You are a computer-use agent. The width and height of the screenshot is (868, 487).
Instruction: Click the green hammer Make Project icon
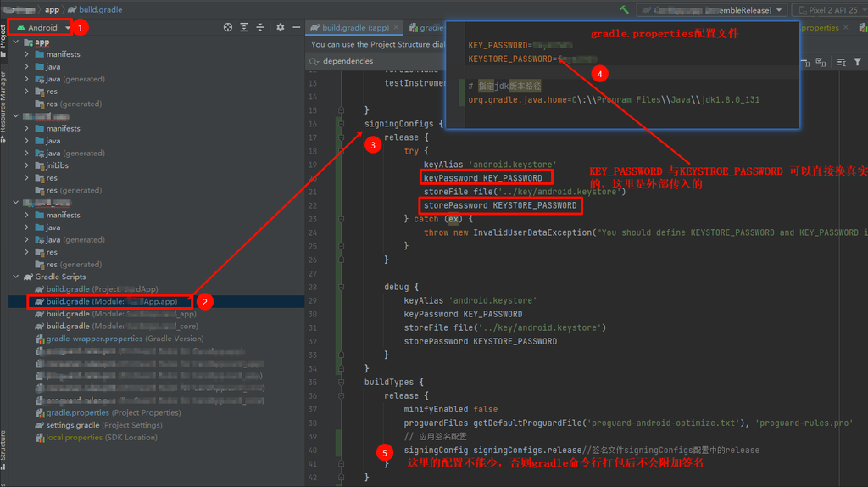pyautogui.click(x=624, y=9)
